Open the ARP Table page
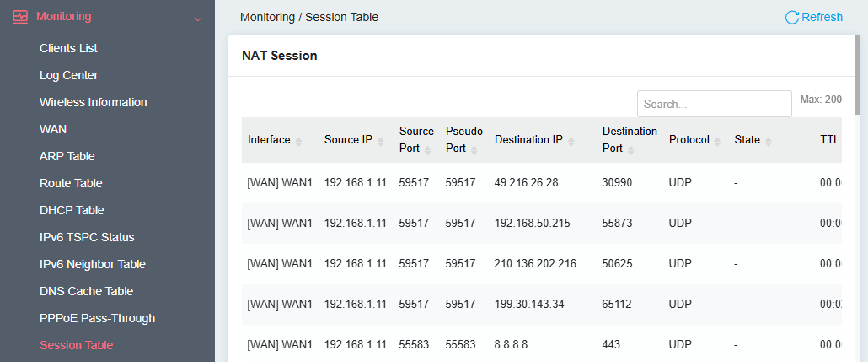Screen dimensions: 868x362 (x=67, y=156)
